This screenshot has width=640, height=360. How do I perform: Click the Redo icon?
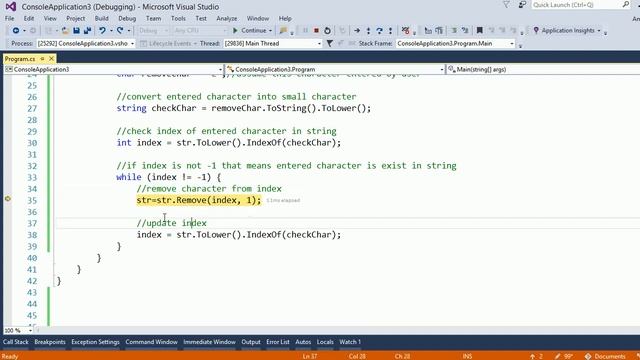tap(120, 31)
